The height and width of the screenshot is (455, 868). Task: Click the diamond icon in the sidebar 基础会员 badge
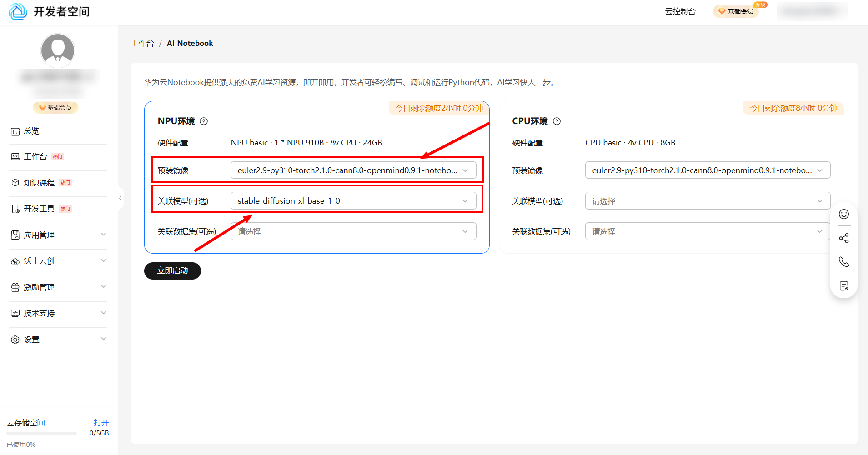(42, 108)
